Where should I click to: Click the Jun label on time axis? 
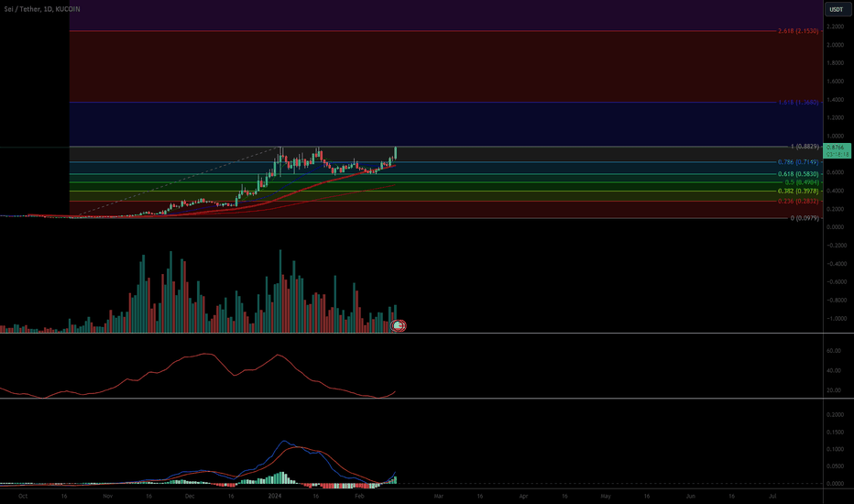tap(691, 497)
